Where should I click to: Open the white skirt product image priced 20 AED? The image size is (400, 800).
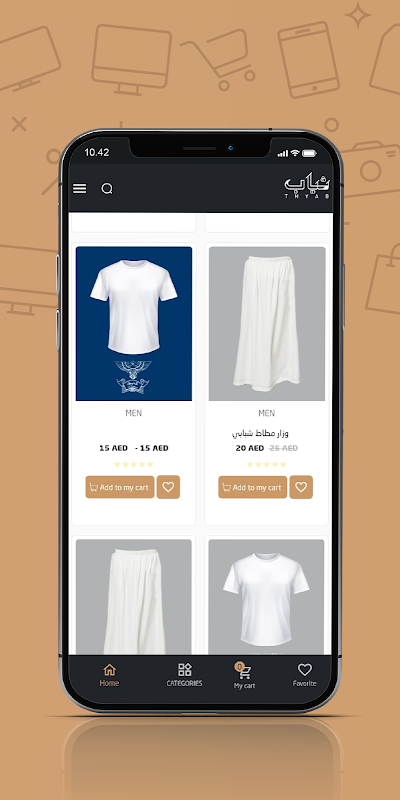pos(267,324)
